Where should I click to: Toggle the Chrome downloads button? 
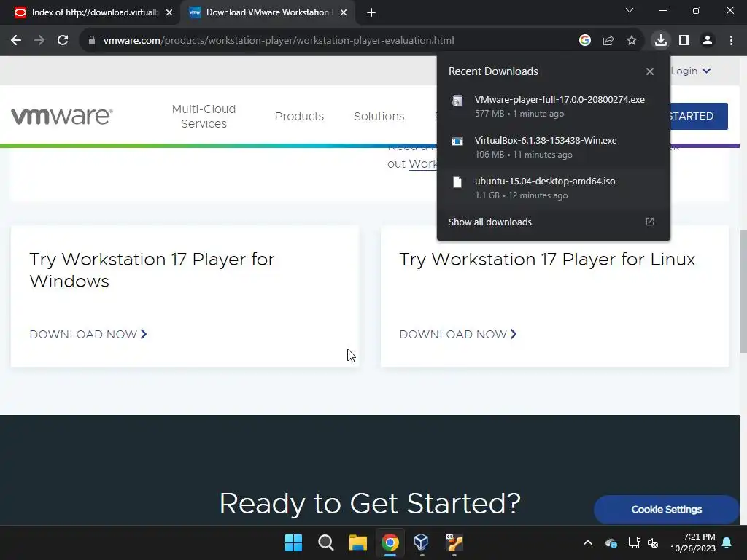pos(661,41)
